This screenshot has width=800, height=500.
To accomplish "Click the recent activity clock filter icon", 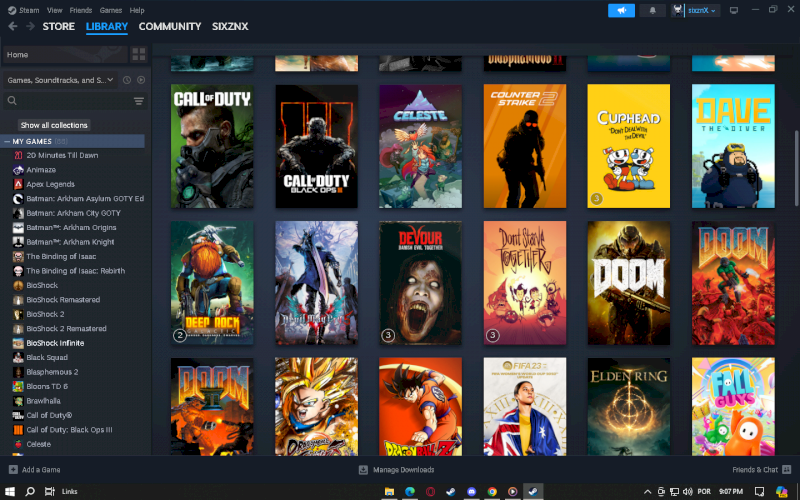I will [127, 80].
